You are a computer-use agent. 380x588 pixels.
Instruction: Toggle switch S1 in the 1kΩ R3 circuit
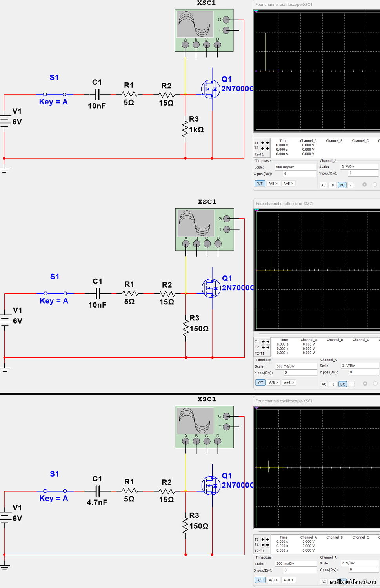55,94
